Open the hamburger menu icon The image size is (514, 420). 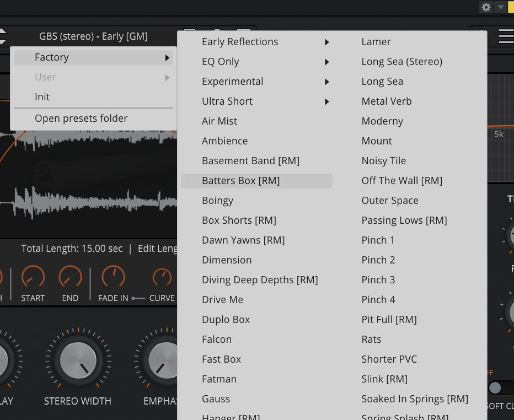pos(505,36)
